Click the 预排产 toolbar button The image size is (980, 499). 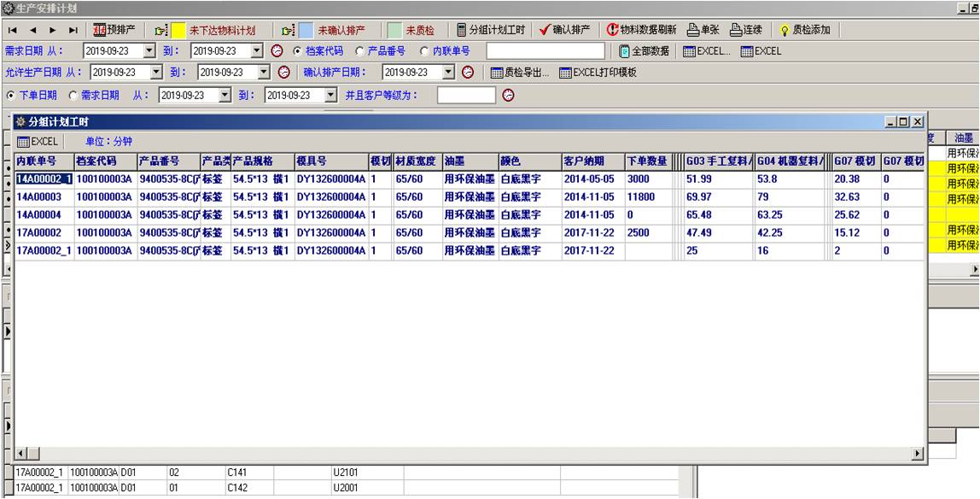114,29
